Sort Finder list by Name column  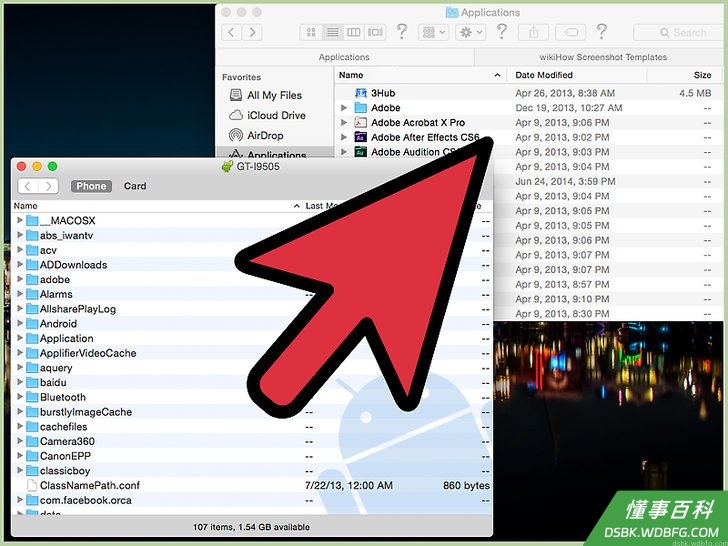[x=420, y=75]
